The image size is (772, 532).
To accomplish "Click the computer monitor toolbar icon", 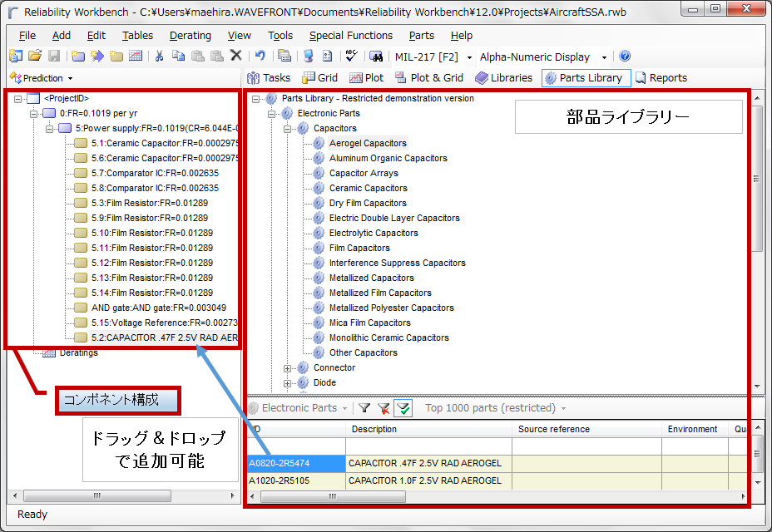I will [x=308, y=56].
